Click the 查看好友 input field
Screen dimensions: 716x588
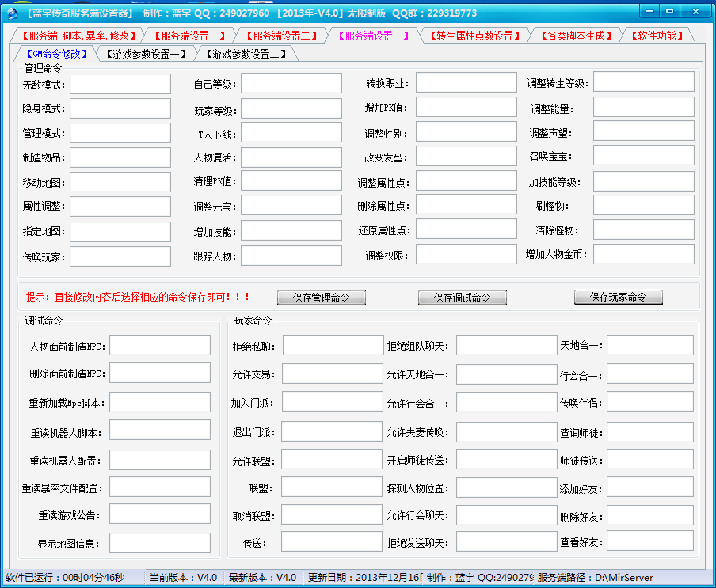tap(649, 541)
